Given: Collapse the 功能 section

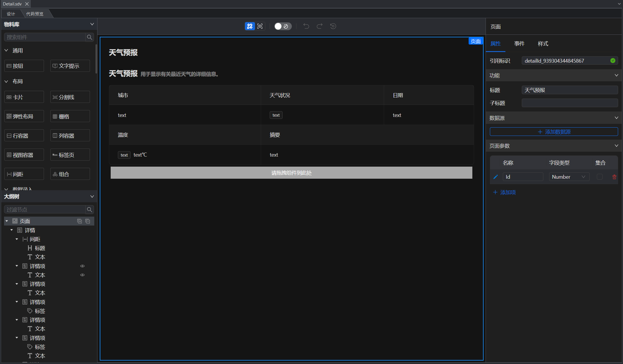Looking at the screenshot, I should (x=616, y=75).
